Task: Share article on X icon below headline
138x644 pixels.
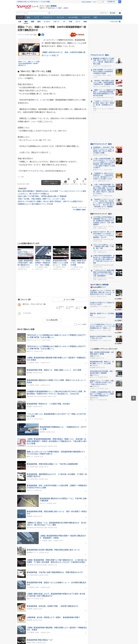Action: (x=39, y=35)
